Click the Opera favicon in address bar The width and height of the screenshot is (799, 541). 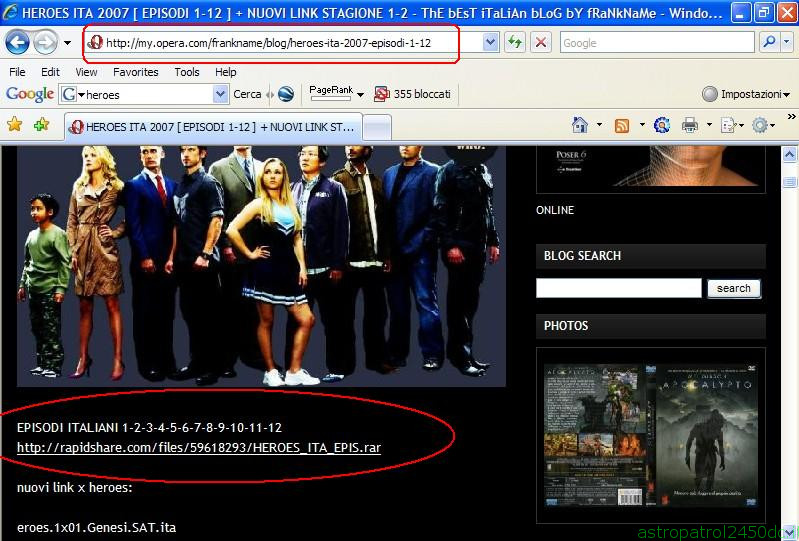click(x=95, y=43)
